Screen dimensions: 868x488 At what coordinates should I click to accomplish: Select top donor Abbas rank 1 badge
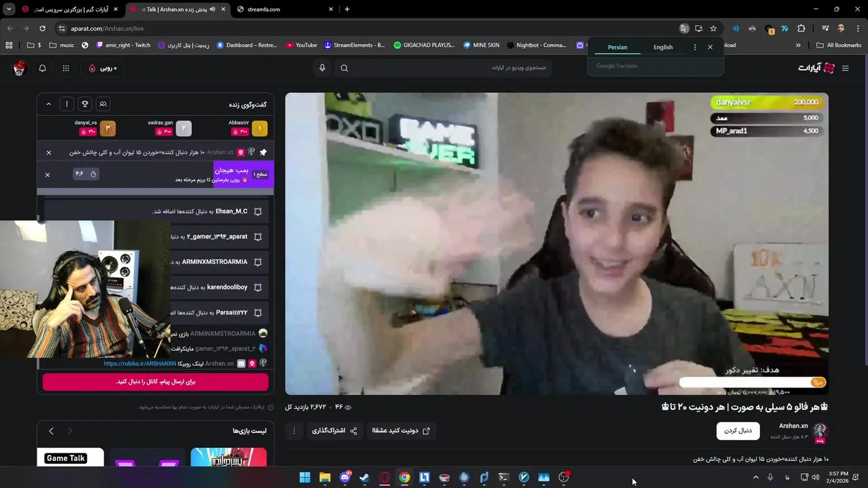tap(259, 128)
